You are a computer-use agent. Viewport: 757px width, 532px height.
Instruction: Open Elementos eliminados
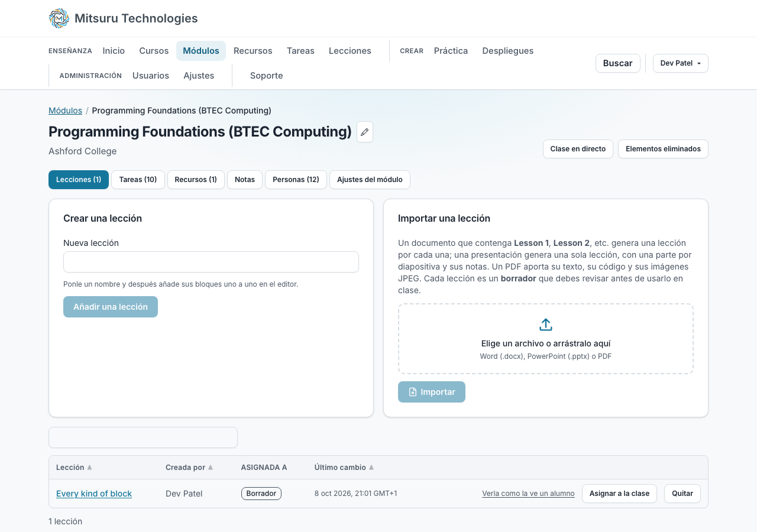tap(663, 149)
